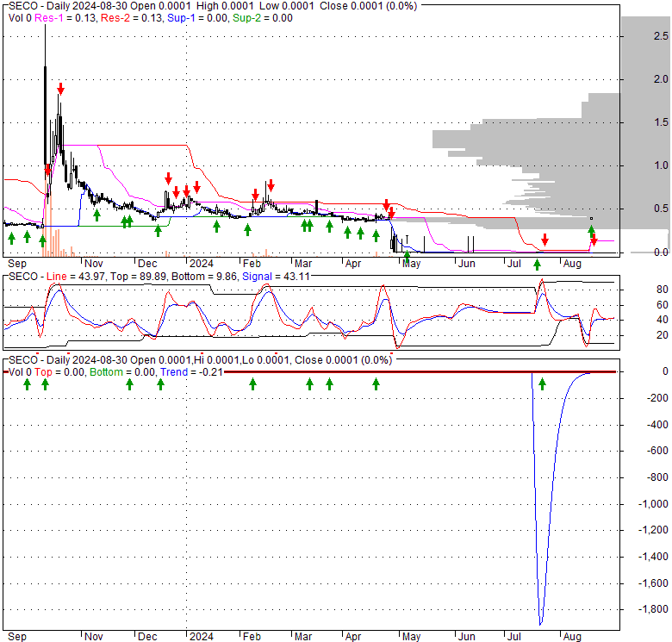Click the 0.5 price axis label
672x642 pixels.
(661, 209)
